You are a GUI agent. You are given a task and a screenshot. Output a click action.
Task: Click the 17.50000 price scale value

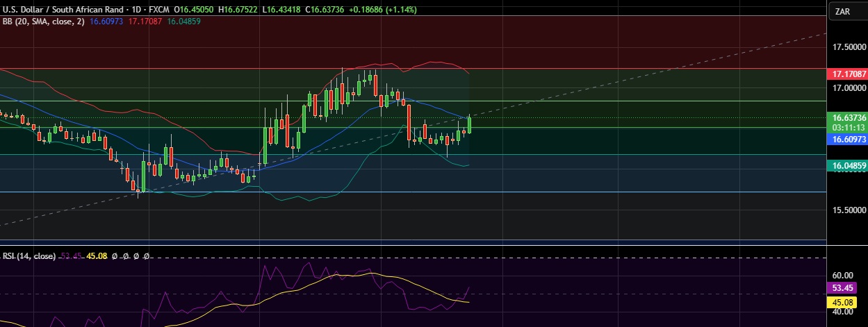(849, 47)
